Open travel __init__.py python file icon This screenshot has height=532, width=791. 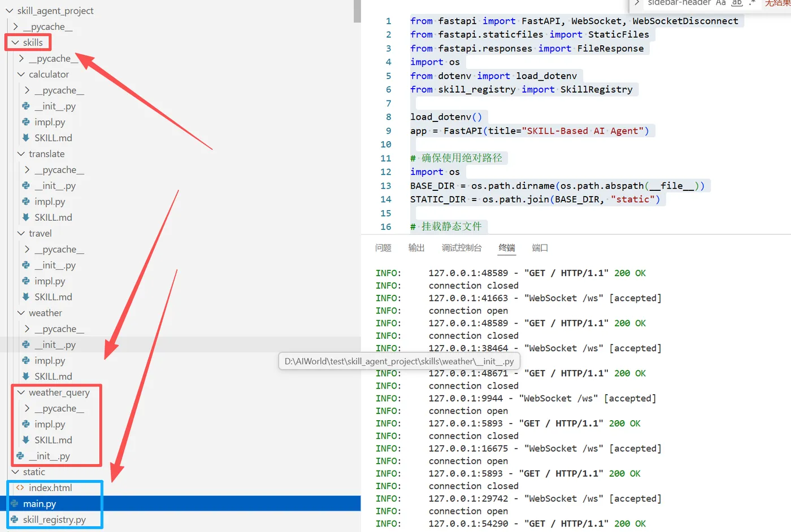(x=26, y=265)
